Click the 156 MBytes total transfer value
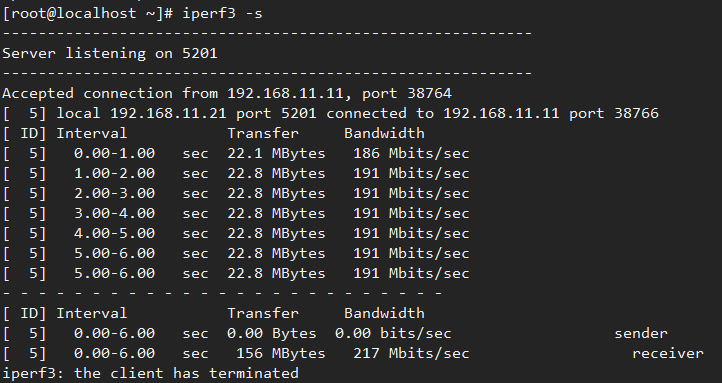Image resolution: width=722 pixels, height=383 pixels. click(x=280, y=354)
